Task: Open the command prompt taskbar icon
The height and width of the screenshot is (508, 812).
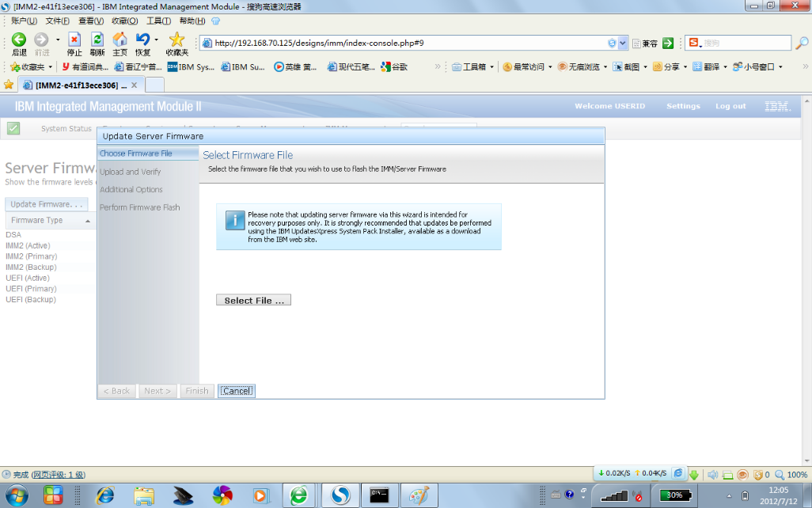Action: [379, 495]
